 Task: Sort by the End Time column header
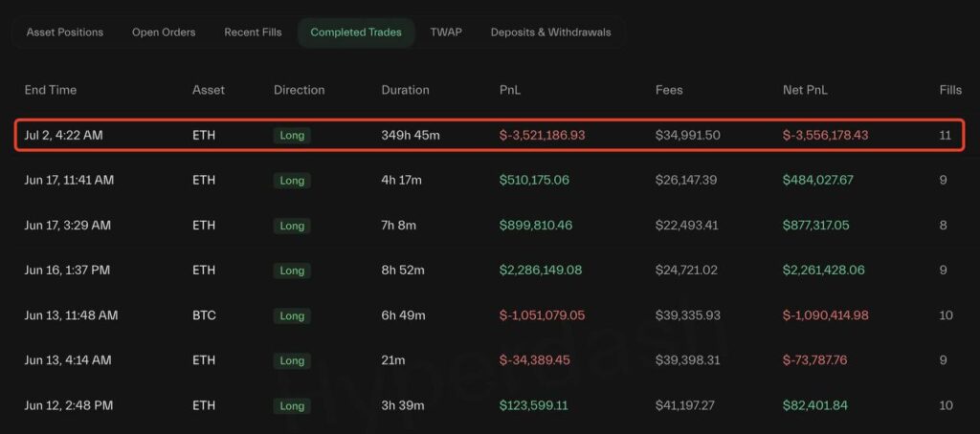point(51,90)
